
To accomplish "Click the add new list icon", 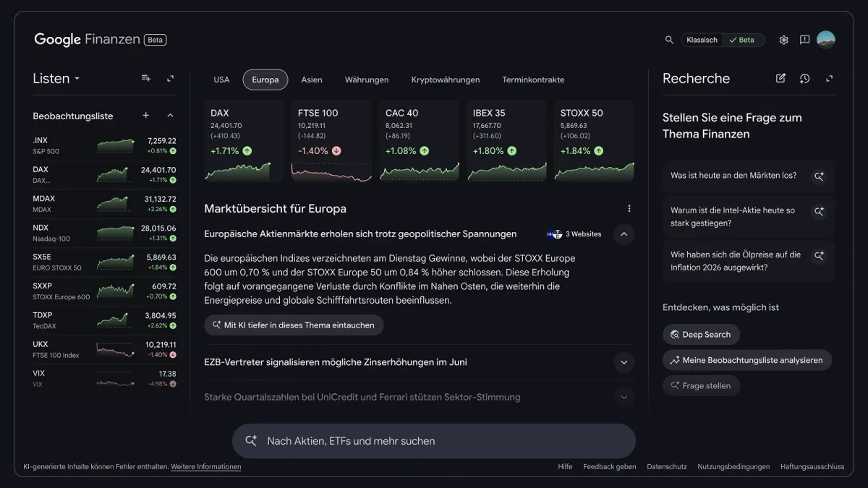I will point(146,78).
